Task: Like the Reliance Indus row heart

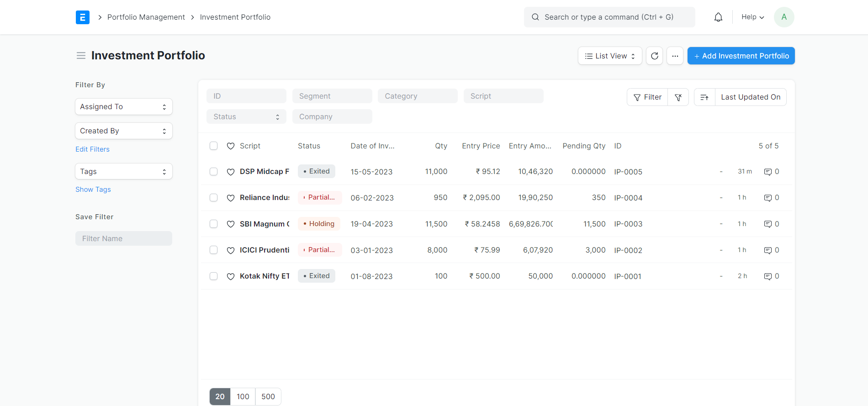Action: pos(231,198)
